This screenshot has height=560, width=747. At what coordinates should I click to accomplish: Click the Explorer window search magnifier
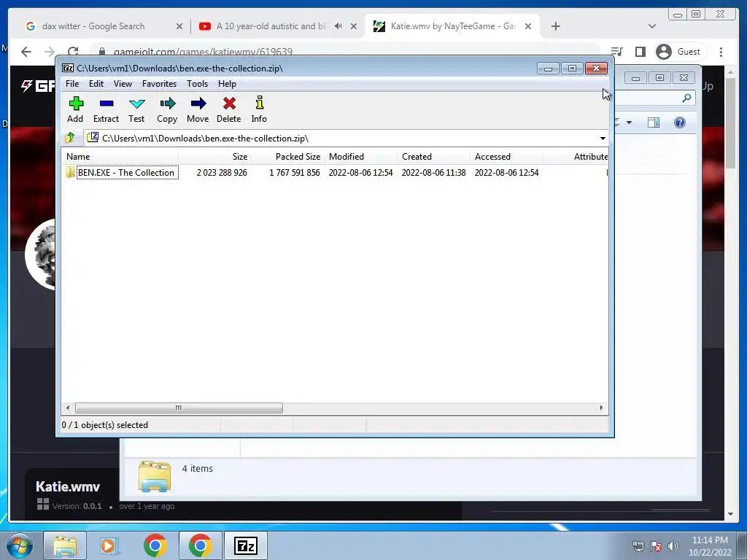point(686,98)
